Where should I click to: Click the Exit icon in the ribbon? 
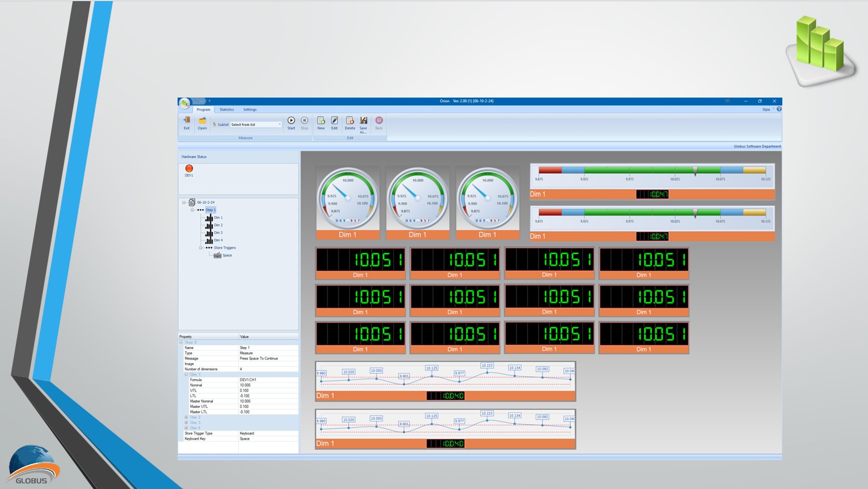pyautogui.click(x=187, y=120)
